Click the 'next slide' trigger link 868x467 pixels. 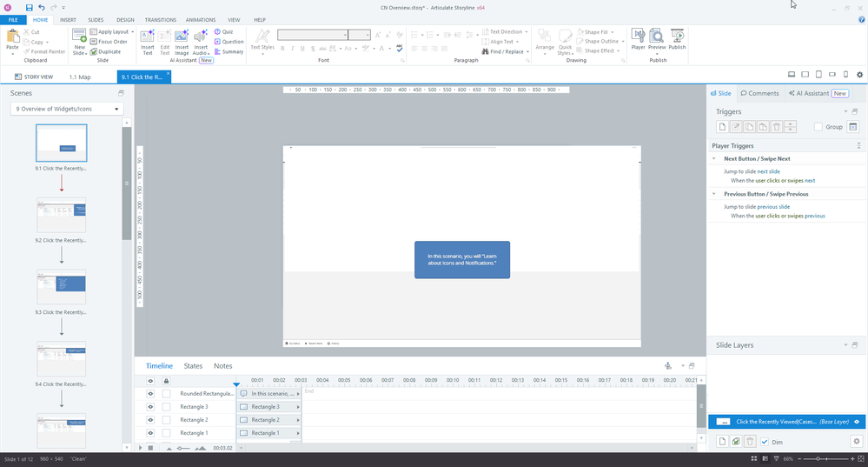click(768, 171)
